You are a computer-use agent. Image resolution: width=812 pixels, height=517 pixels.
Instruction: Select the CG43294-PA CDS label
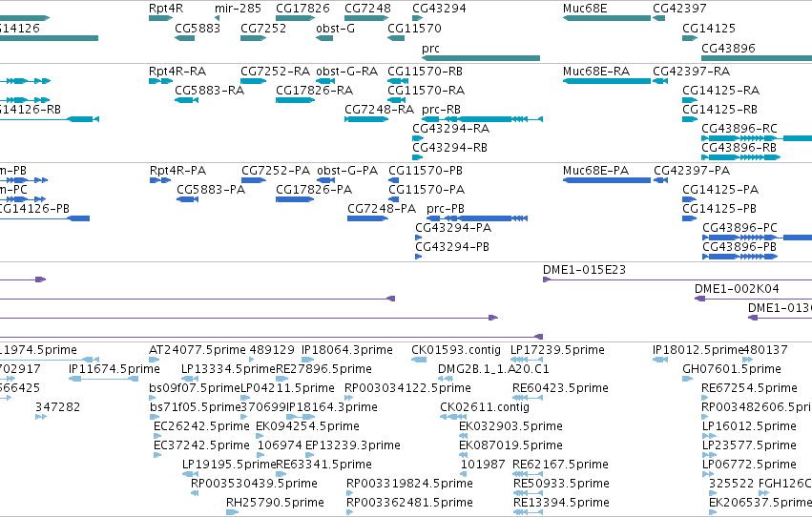[453, 228]
